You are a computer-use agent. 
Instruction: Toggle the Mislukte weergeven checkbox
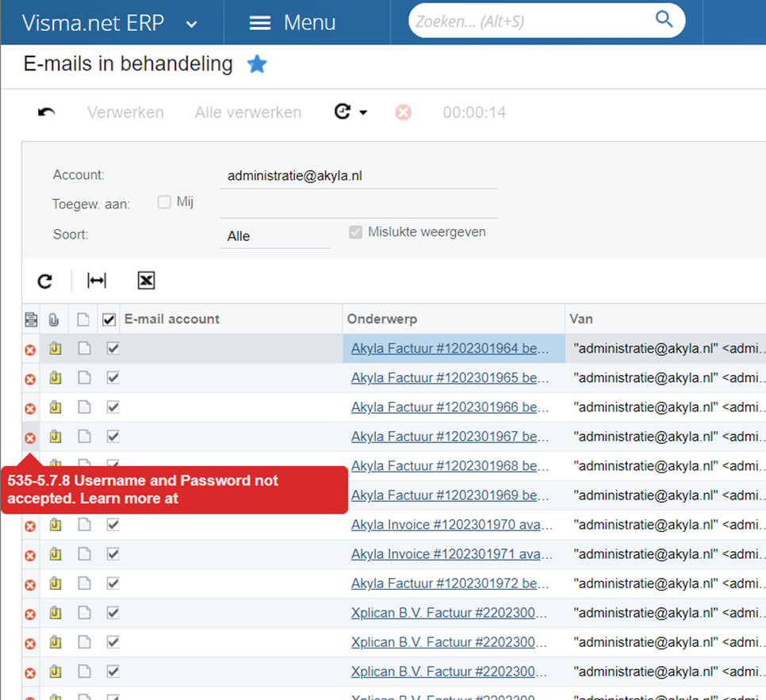pos(355,232)
